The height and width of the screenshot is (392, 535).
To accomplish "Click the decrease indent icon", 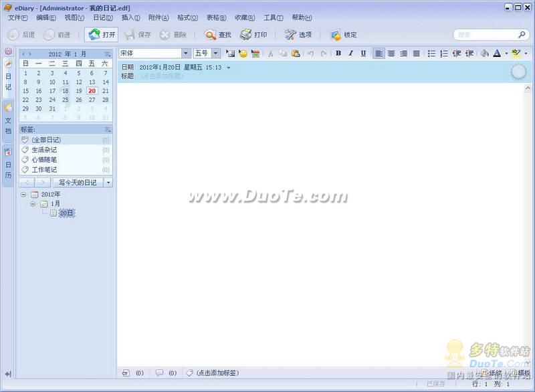I will pos(457,54).
